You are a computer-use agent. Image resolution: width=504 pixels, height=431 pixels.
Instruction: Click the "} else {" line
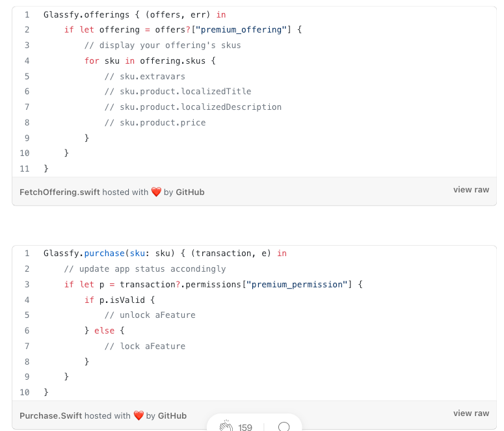pyautogui.click(x=104, y=331)
